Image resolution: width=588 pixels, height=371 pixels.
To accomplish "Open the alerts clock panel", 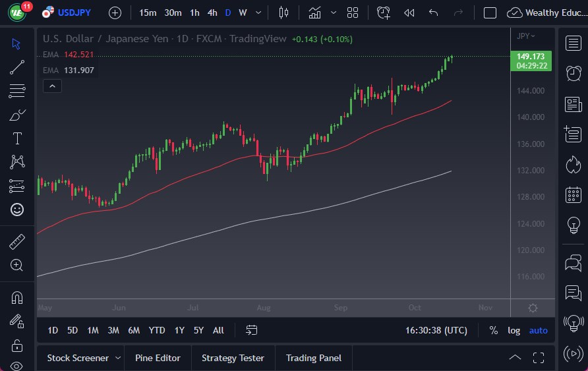I will pyautogui.click(x=573, y=73).
